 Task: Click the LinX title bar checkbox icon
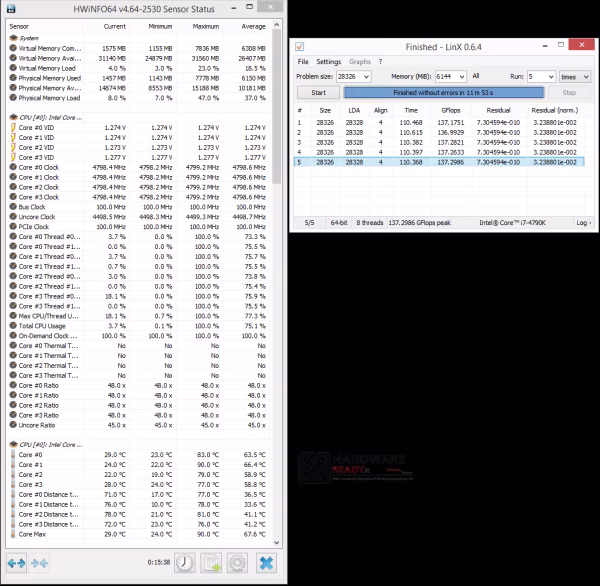coord(300,47)
